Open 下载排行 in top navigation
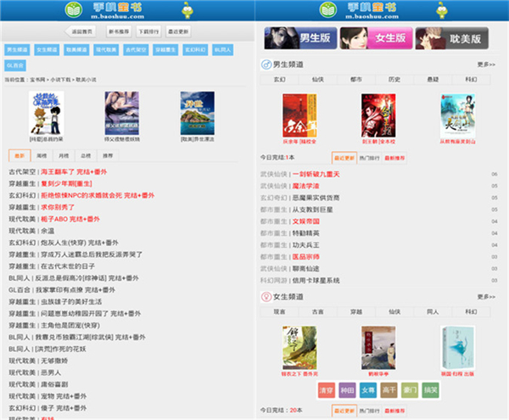509x420 pixels. point(148,31)
